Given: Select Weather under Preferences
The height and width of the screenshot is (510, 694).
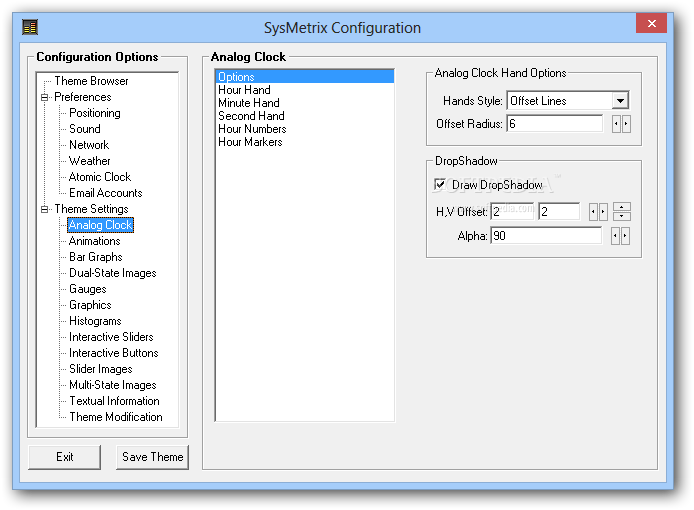Looking at the screenshot, I should tap(90, 161).
